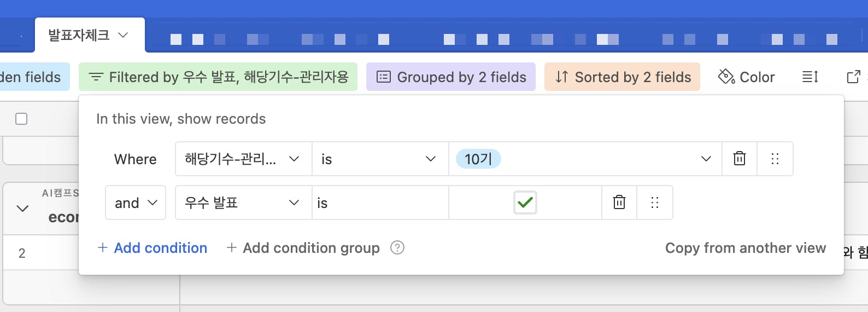Grab the drag handle of the 우수 발표 condition
868x312 pixels.
point(655,203)
